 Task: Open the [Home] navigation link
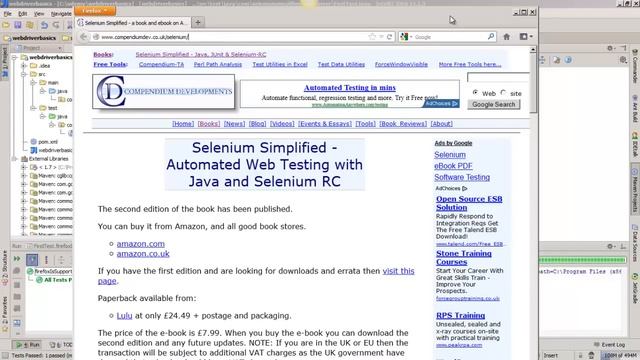tap(183, 124)
